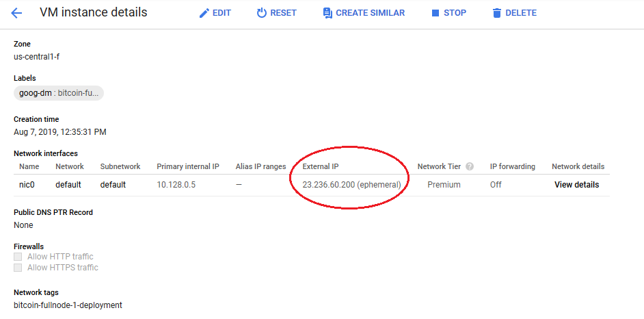Click the Reset power icon
This screenshot has height=319, width=644.
262,13
